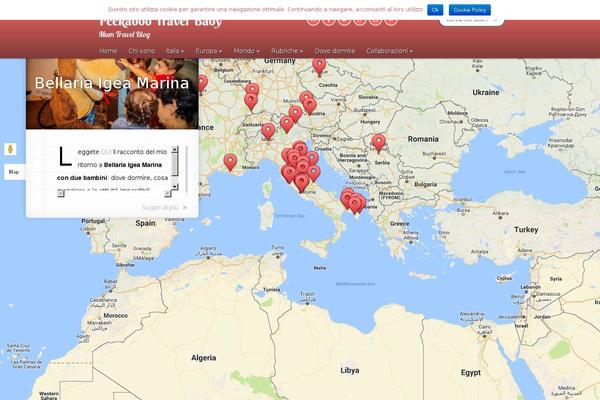Expand the Rubriche menu
The width and height of the screenshot is (600, 400).
tap(287, 51)
